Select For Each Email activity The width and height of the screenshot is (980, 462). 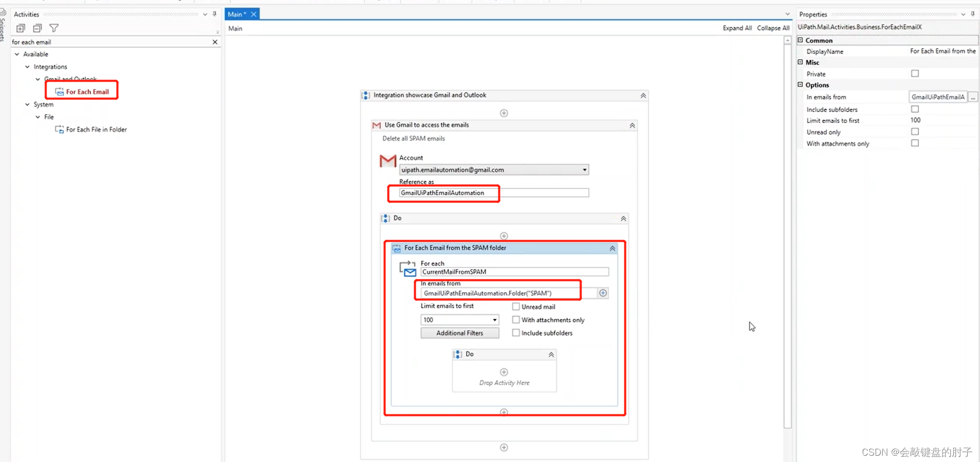coord(82,92)
